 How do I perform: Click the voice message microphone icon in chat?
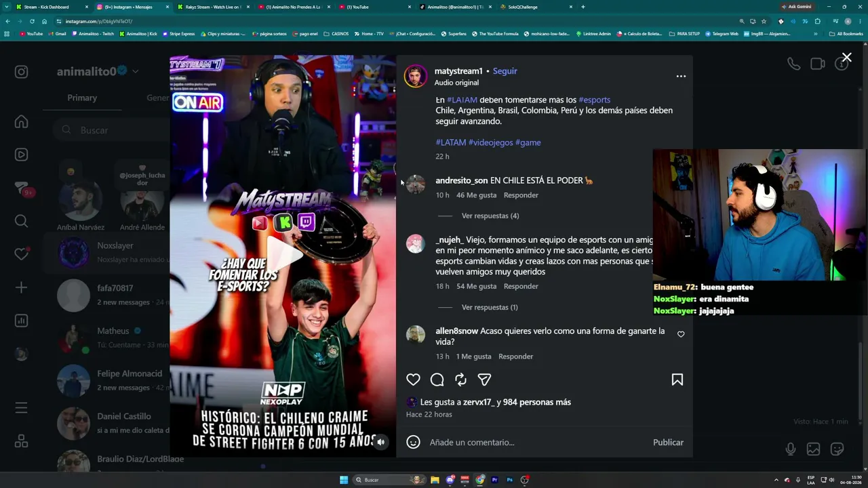(x=791, y=449)
